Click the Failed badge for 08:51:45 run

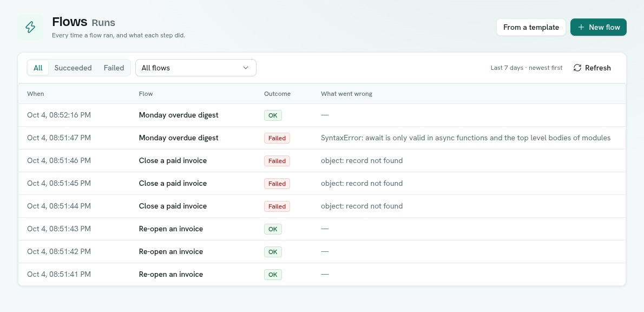pos(277,184)
